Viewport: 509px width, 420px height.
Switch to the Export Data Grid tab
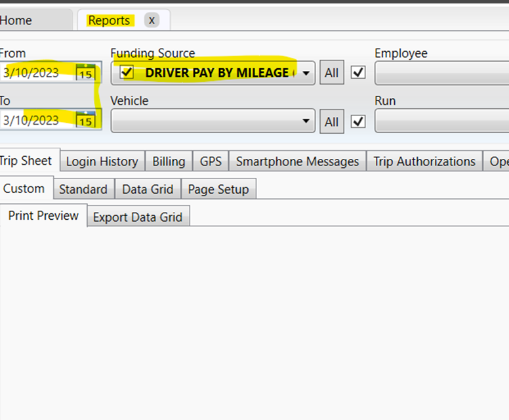pyautogui.click(x=138, y=217)
